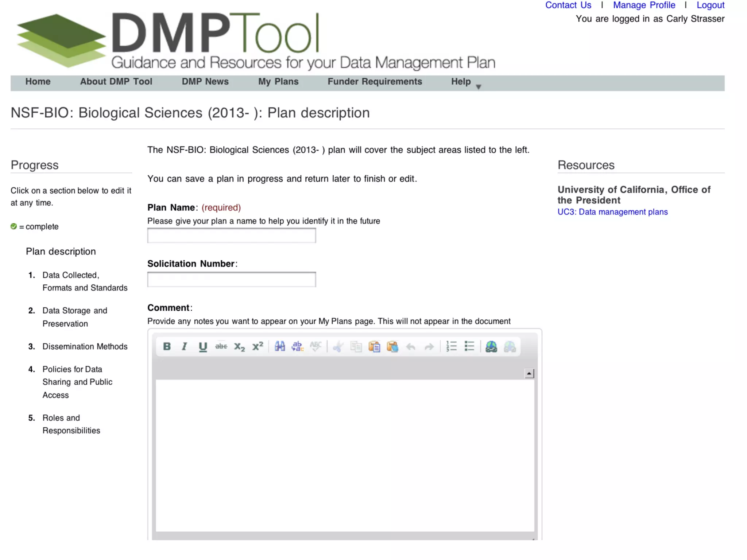Click the Paste as plain text icon
747x560 pixels.
coord(374,346)
